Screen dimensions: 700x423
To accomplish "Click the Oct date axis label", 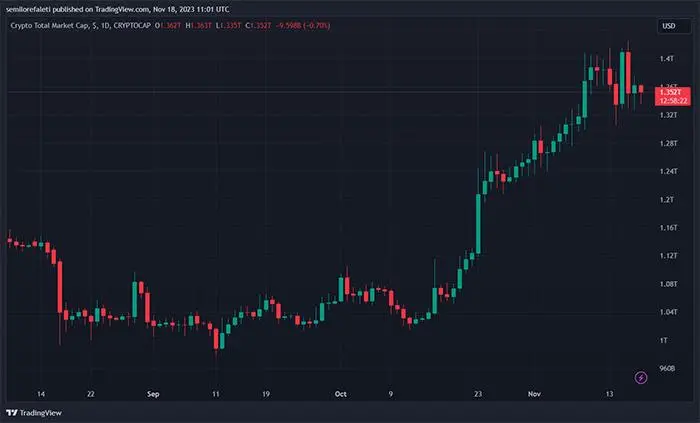I will [341, 394].
